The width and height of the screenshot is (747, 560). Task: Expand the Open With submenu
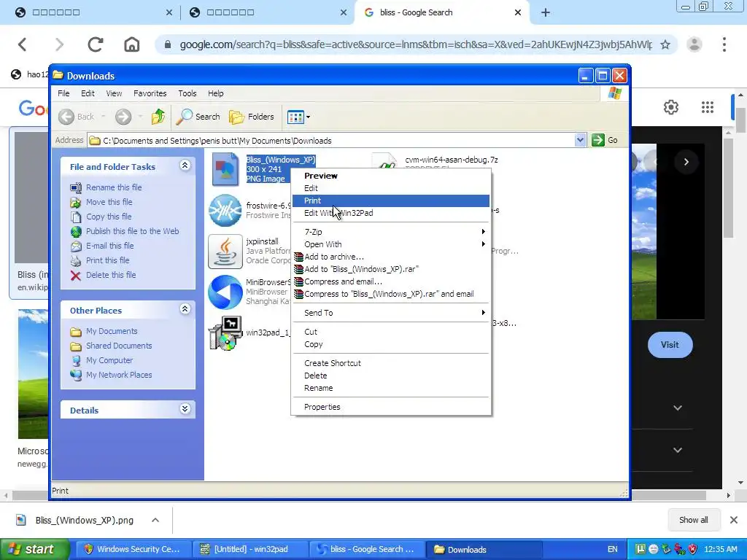pyautogui.click(x=391, y=244)
